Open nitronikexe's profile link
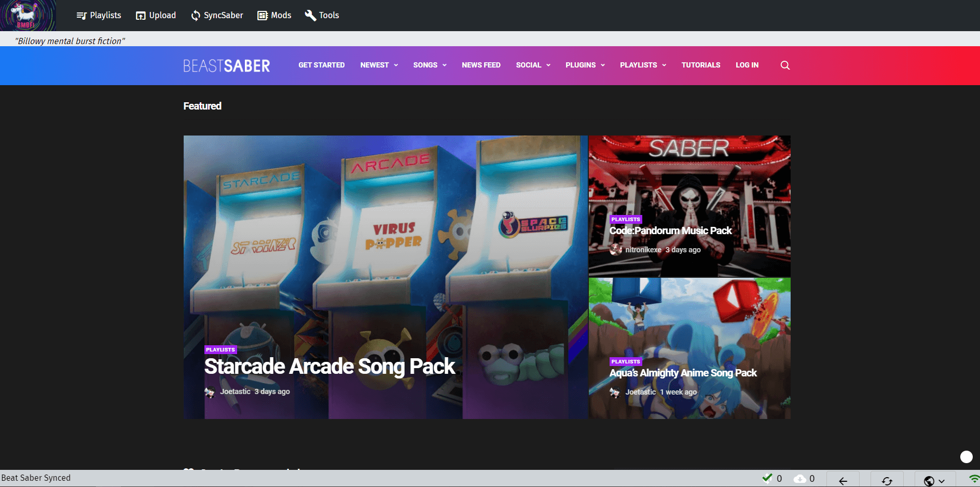Viewport: 980px width, 487px height. point(643,250)
